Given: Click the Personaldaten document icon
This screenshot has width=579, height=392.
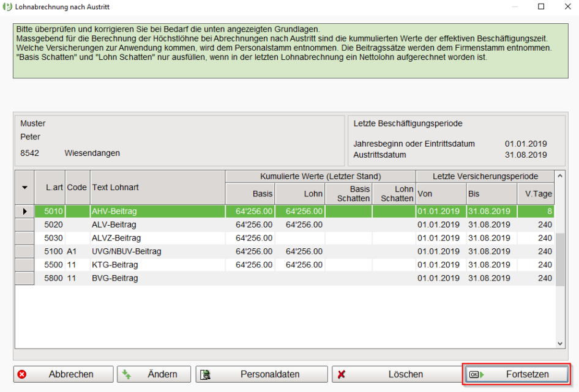Looking at the screenshot, I should pyautogui.click(x=206, y=374).
